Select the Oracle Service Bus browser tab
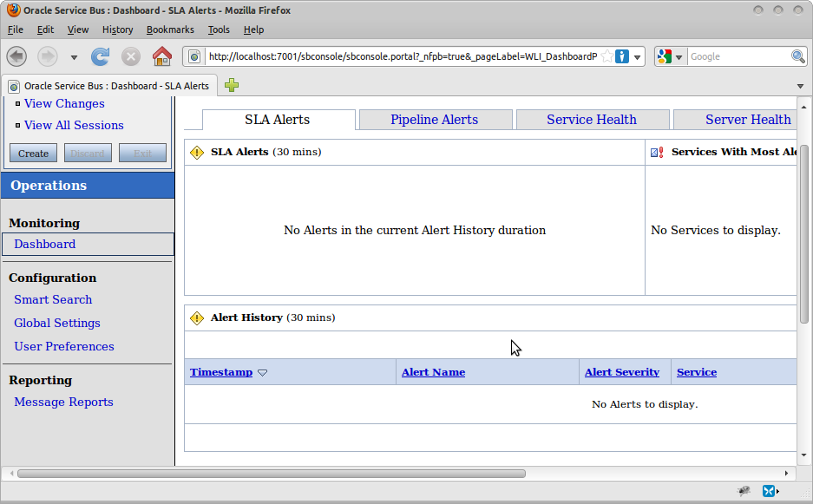 pos(109,86)
